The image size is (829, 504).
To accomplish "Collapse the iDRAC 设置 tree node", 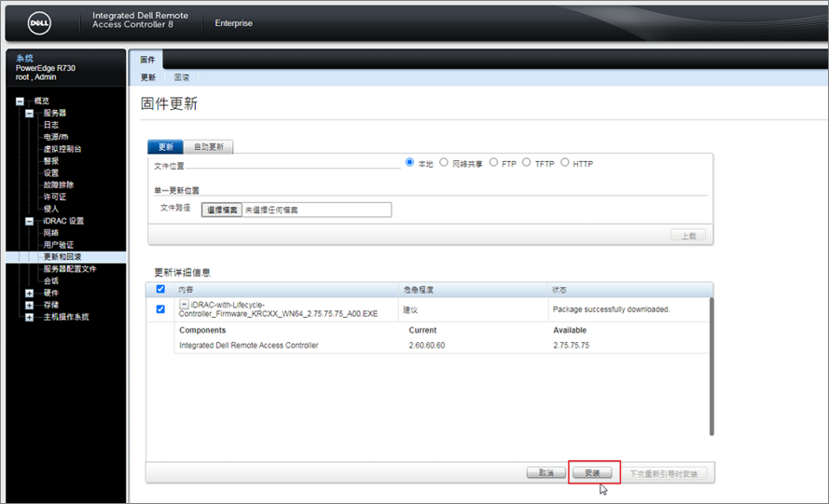I will [x=29, y=221].
